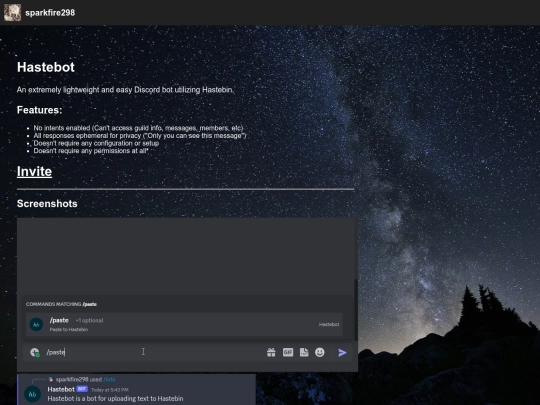Viewport: 540px width, 405px height.
Task: Click the /info command link
Action: click(109, 380)
